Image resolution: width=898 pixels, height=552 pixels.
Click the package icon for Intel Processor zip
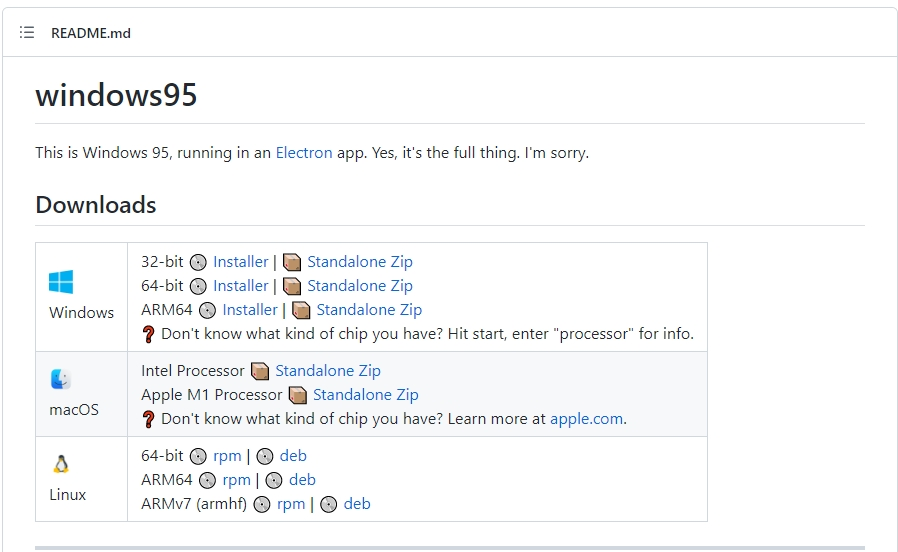260,372
